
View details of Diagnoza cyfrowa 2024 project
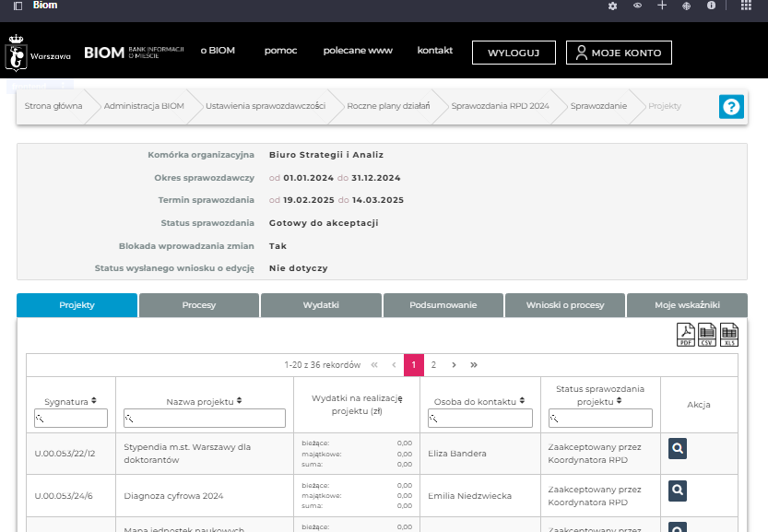[677, 491]
